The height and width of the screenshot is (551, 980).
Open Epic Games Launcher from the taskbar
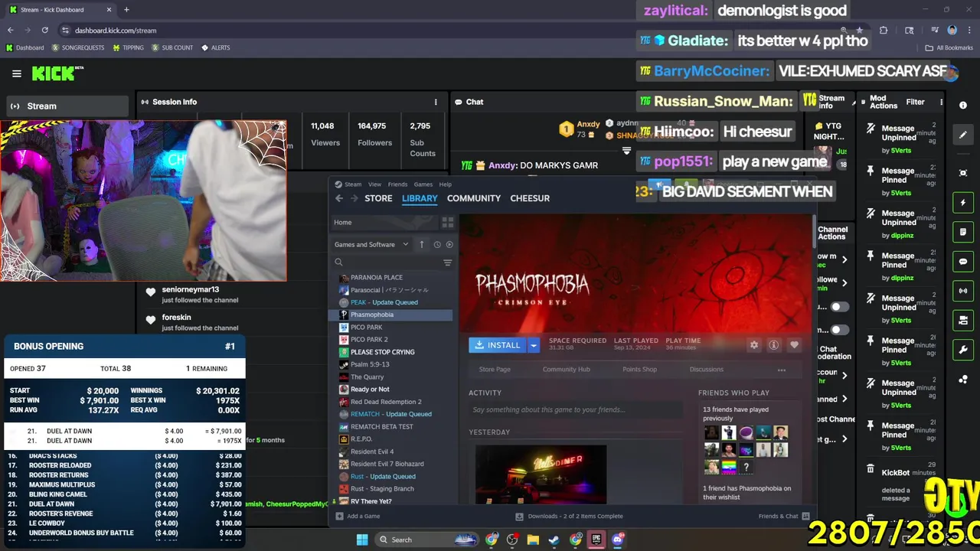pyautogui.click(x=596, y=540)
